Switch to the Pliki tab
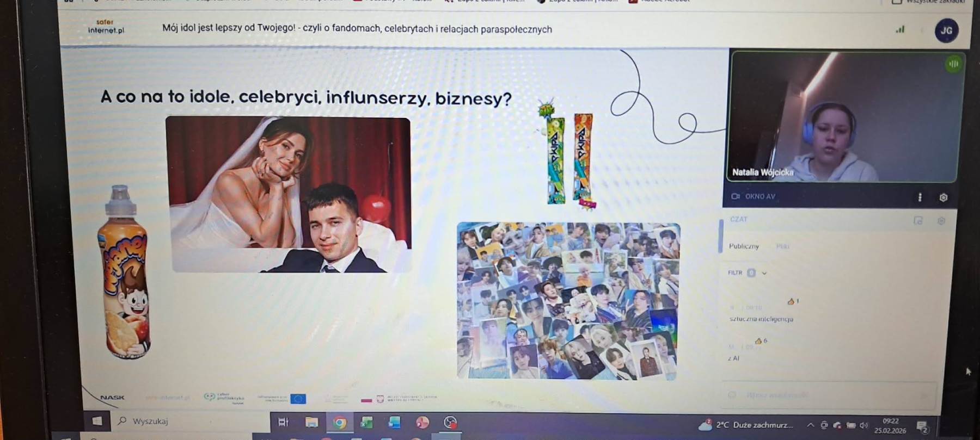This screenshot has height=440, width=980. click(783, 246)
